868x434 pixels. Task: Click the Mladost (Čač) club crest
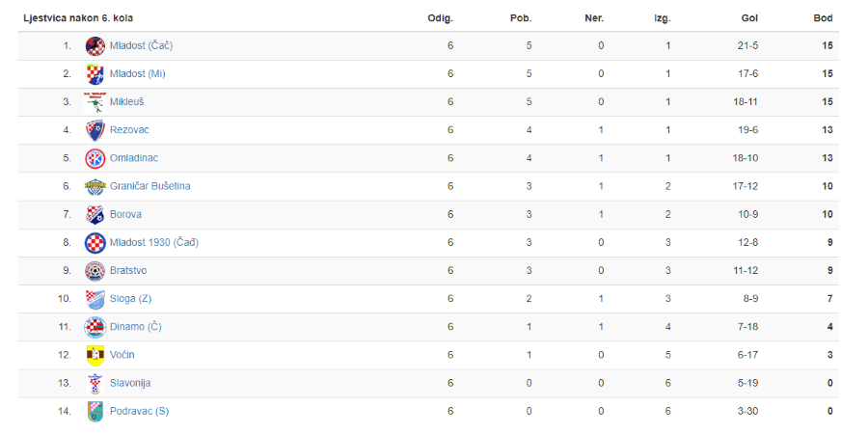(95, 46)
